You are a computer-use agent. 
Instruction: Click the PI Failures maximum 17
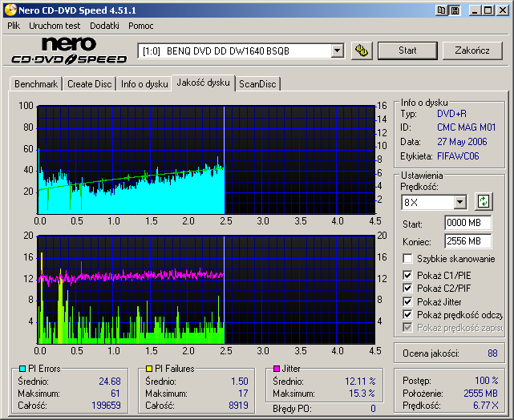[243, 393]
